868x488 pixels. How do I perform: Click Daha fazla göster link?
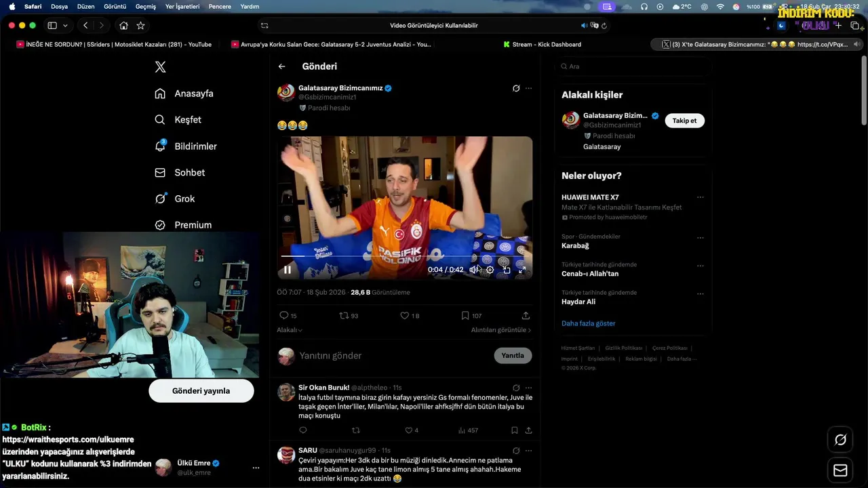[589, 323]
